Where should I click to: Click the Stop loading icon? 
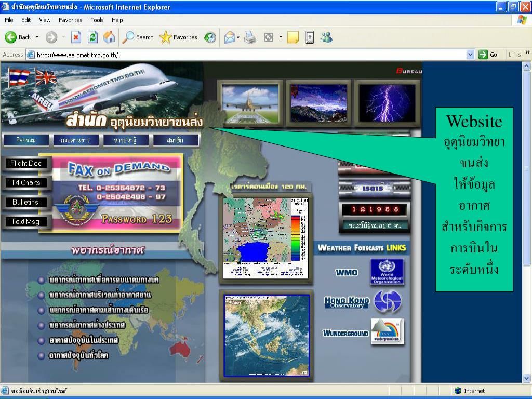click(x=76, y=37)
